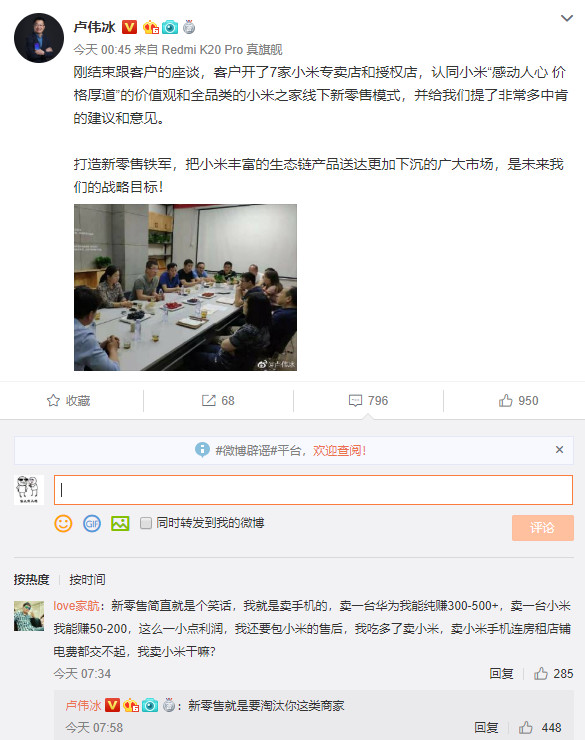Click inside the comment text input box
Viewport: 585px width, 740px height.
(x=313, y=490)
